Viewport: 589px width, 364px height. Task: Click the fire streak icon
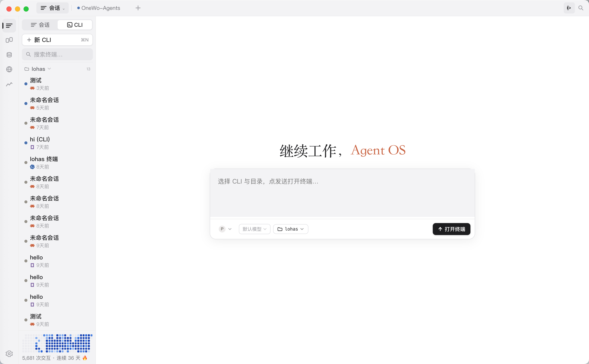[85, 358]
